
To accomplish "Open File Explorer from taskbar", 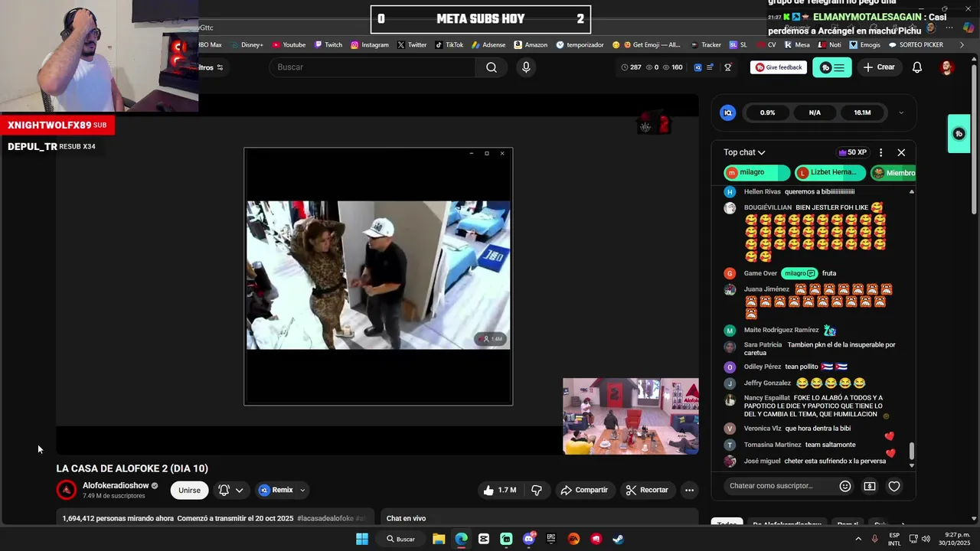I will [439, 539].
